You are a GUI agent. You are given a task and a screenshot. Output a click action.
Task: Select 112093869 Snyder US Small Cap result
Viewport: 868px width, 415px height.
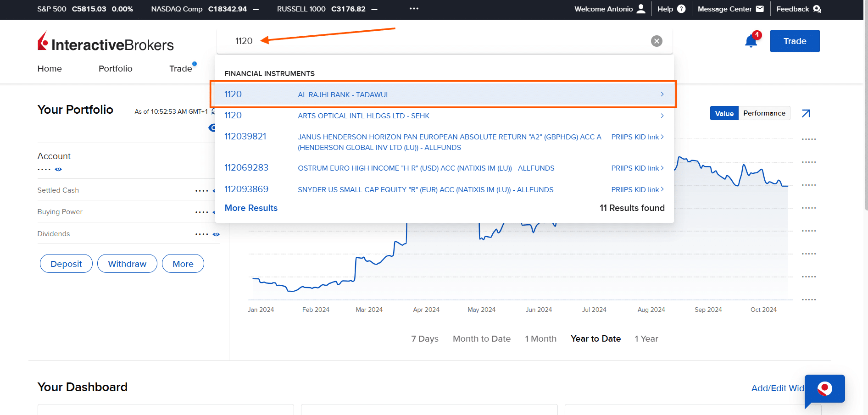(444, 189)
